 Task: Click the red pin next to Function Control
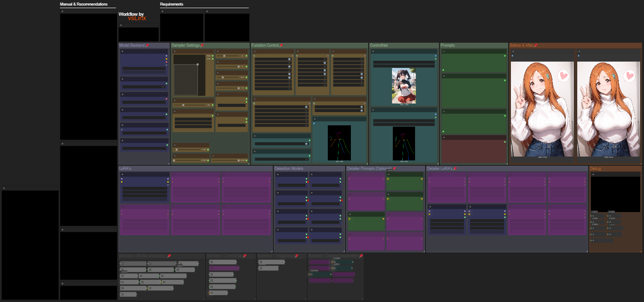click(x=281, y=45)
